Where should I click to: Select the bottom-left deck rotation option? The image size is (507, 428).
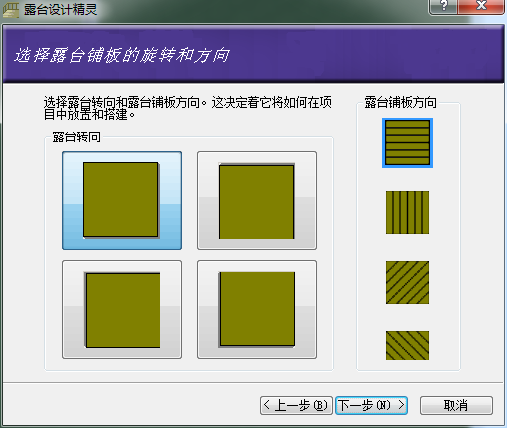(122, 309)
